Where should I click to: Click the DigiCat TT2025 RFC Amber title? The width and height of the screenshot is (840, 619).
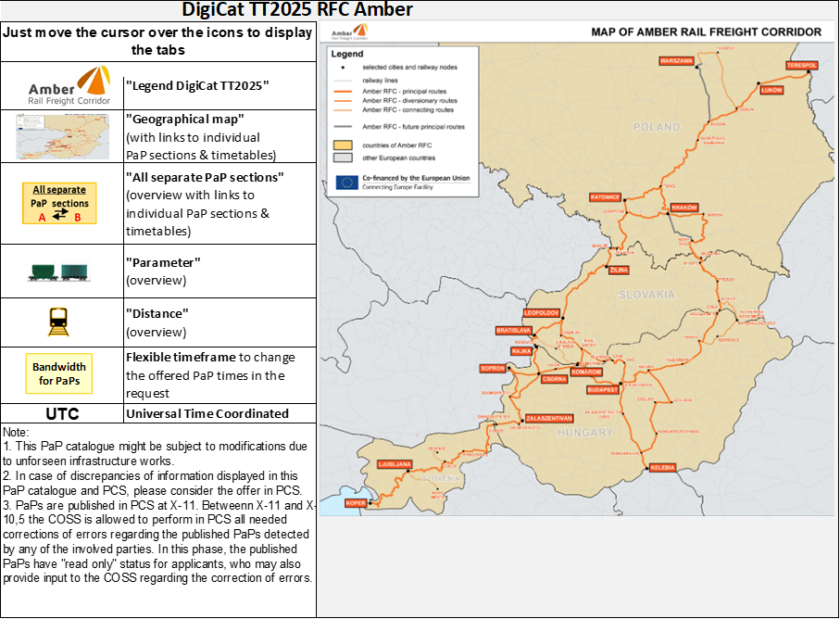click(x=297, y=9)
